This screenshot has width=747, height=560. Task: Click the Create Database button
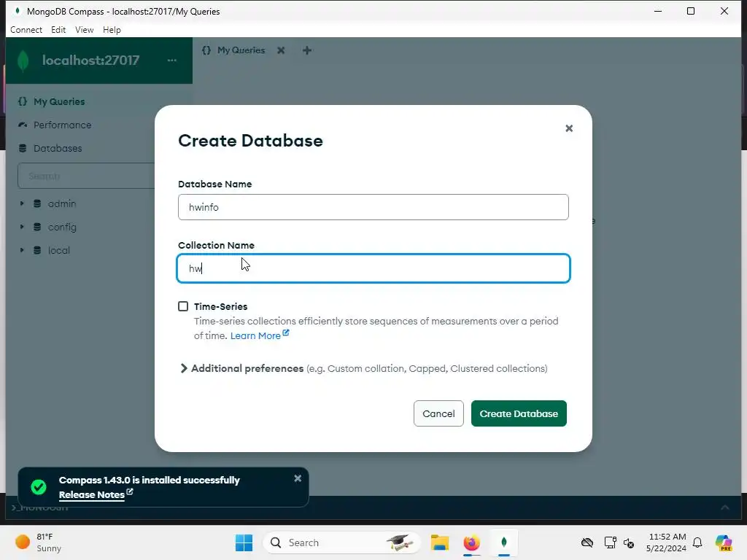pyautogui.click(x=519, y=413)
